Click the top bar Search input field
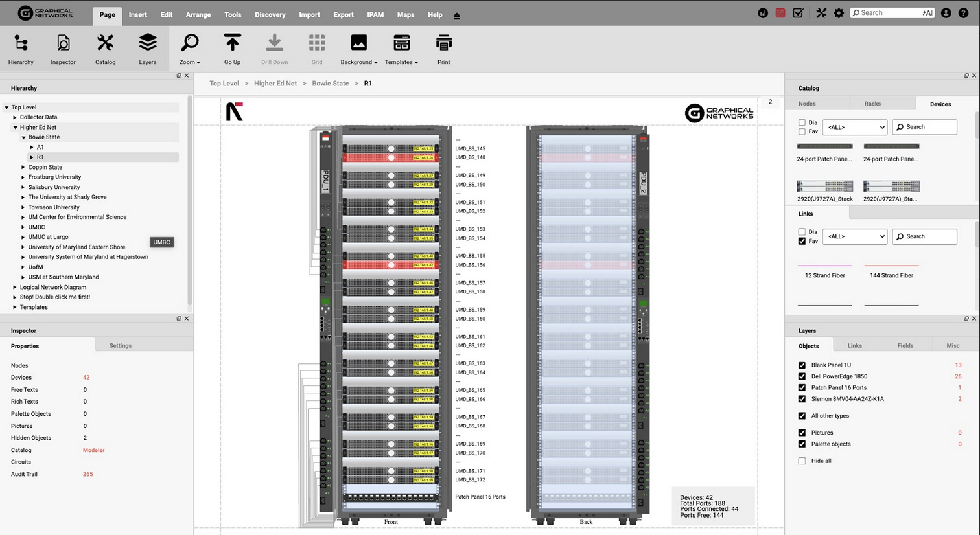This screenshot has width=980, height=535. point(892,13)
